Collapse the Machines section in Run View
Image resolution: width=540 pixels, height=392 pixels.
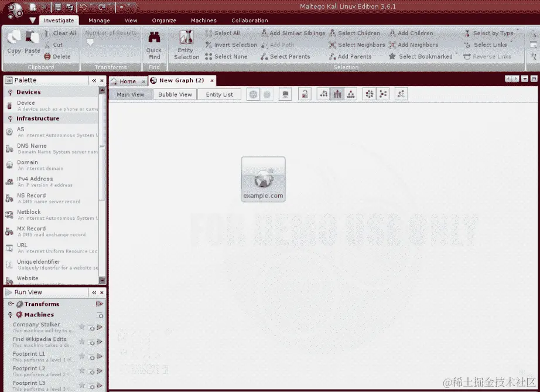coord(11,315)
